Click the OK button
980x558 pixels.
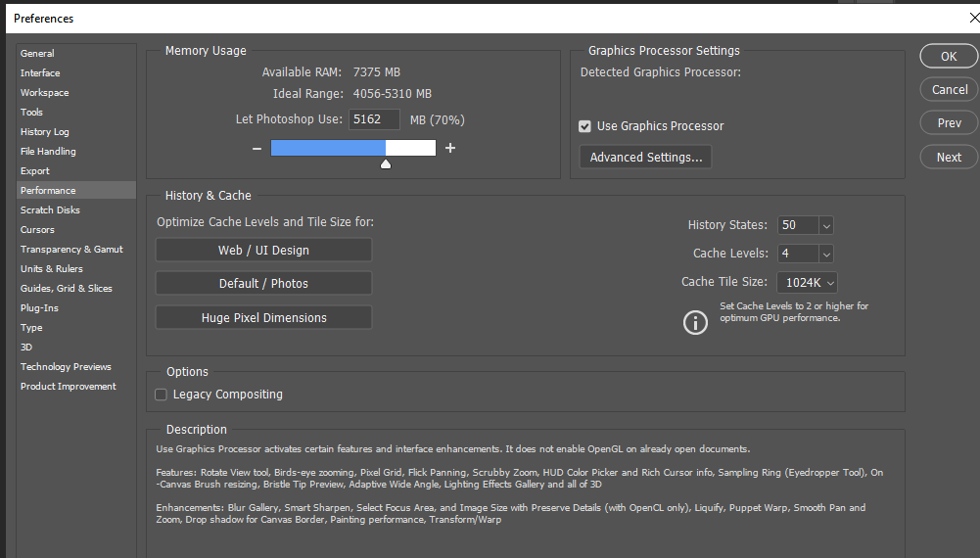[x=949, y=56]
